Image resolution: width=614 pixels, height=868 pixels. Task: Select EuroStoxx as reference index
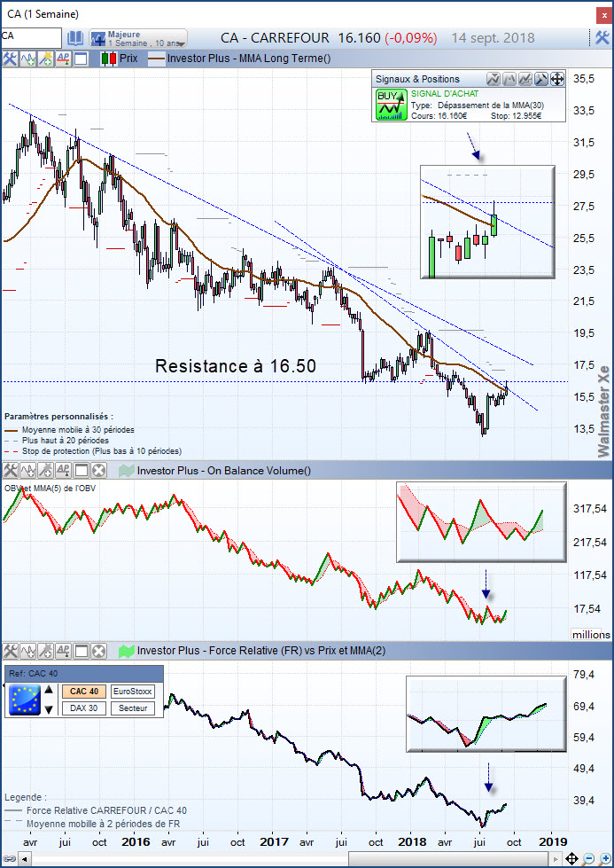coord(133,691)
